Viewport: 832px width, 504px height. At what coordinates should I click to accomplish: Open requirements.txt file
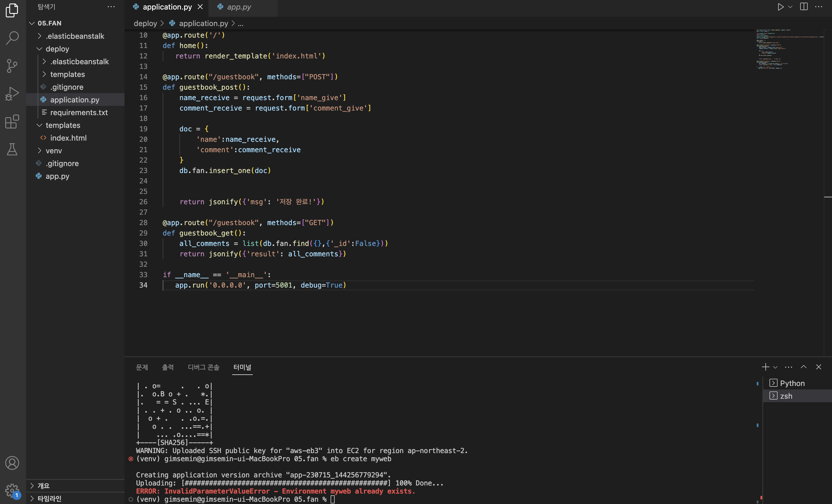coord(75,113)
